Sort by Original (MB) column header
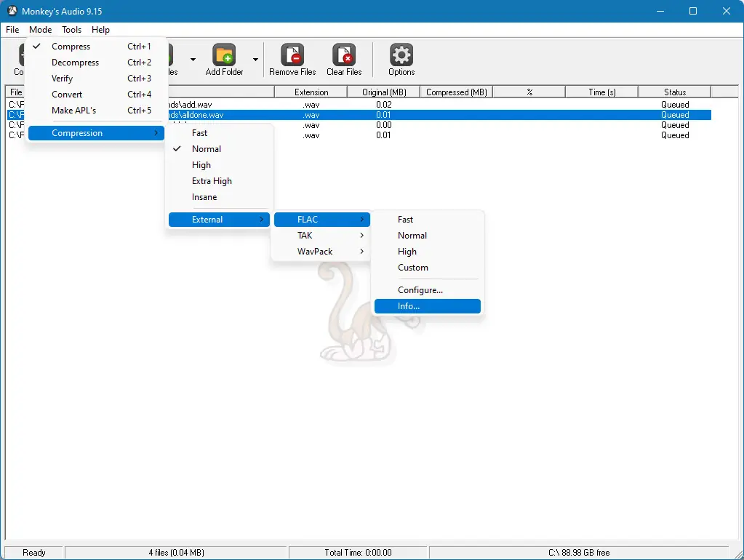The height and width of the screenshot is (560, 744). 384,92
